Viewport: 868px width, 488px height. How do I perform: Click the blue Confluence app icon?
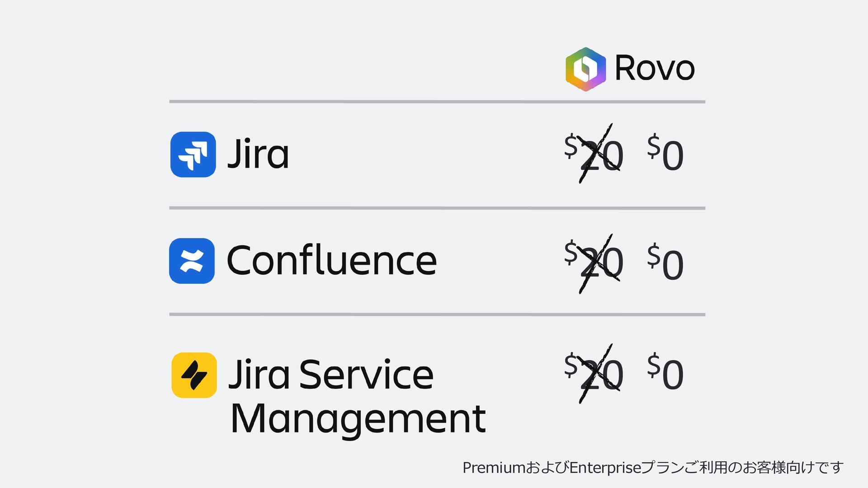[192, 261]
